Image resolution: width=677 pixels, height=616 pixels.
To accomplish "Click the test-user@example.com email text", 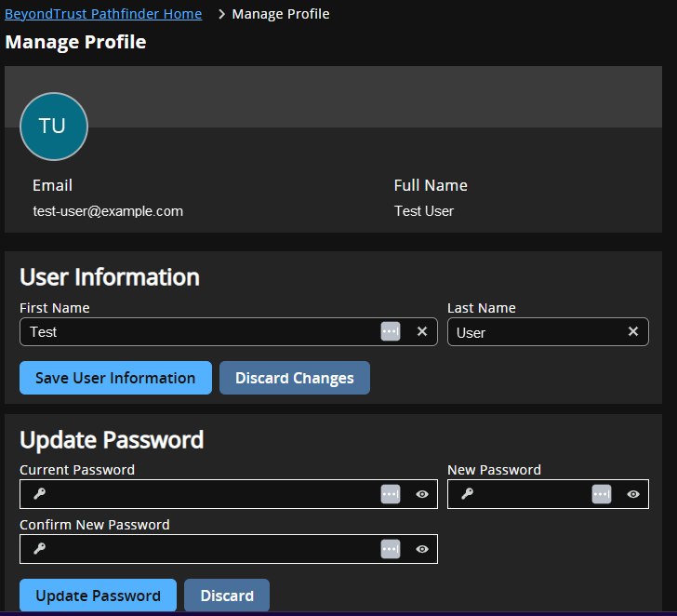I will tap(108, 211).
